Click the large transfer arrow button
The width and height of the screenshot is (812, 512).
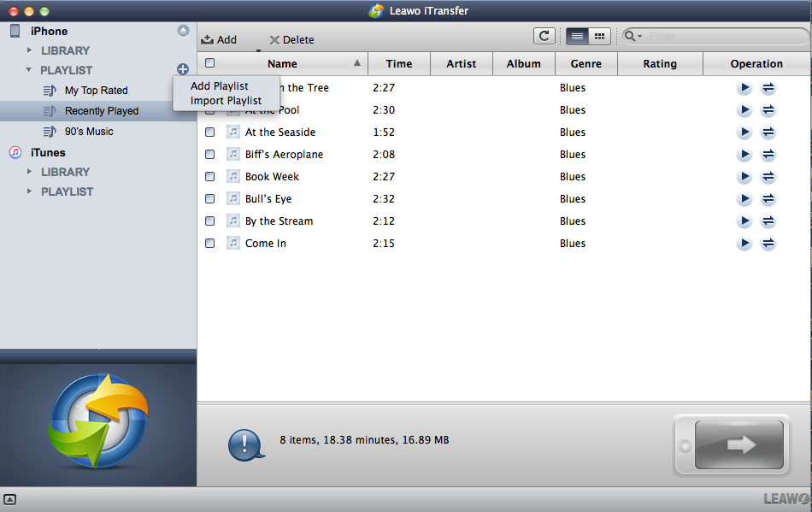click(739, 444)
